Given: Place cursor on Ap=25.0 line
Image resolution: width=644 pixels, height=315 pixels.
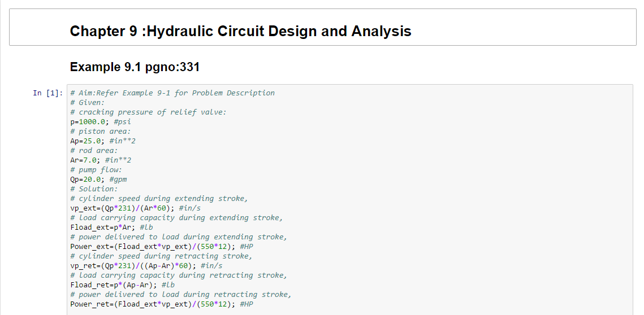Looking at the screenshot, I should tap(102, 141).
